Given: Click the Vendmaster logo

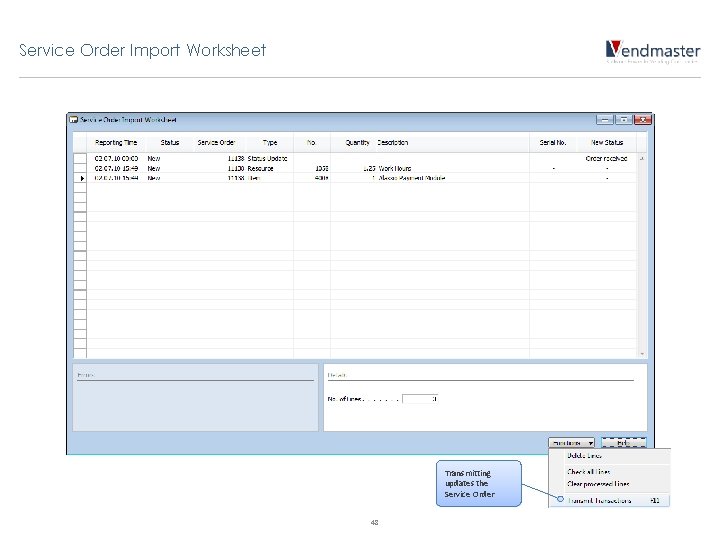Looking at the screenshot, I should coord(652,52).
